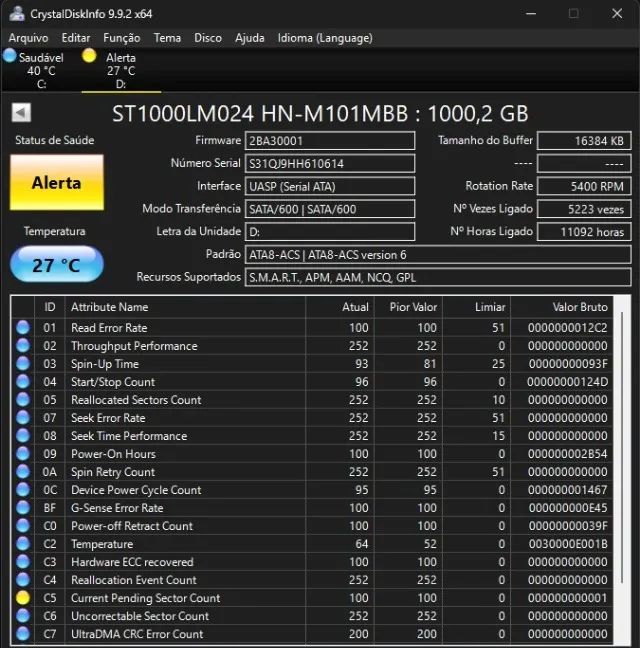Click raw value 000000002B54 of Power-On Hours
Screen dimensions: 640x648
tap(568, 454)
